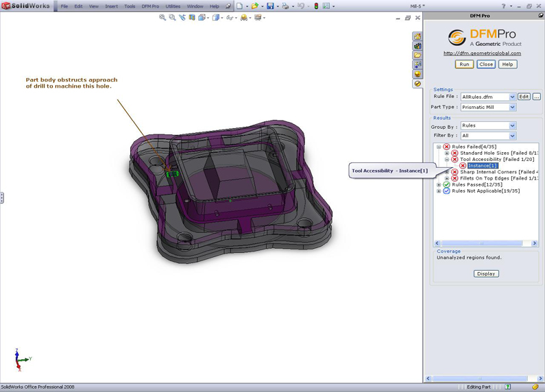Collapse the Rules Failed tree node
545x392 pixels.
coord(439,147)
